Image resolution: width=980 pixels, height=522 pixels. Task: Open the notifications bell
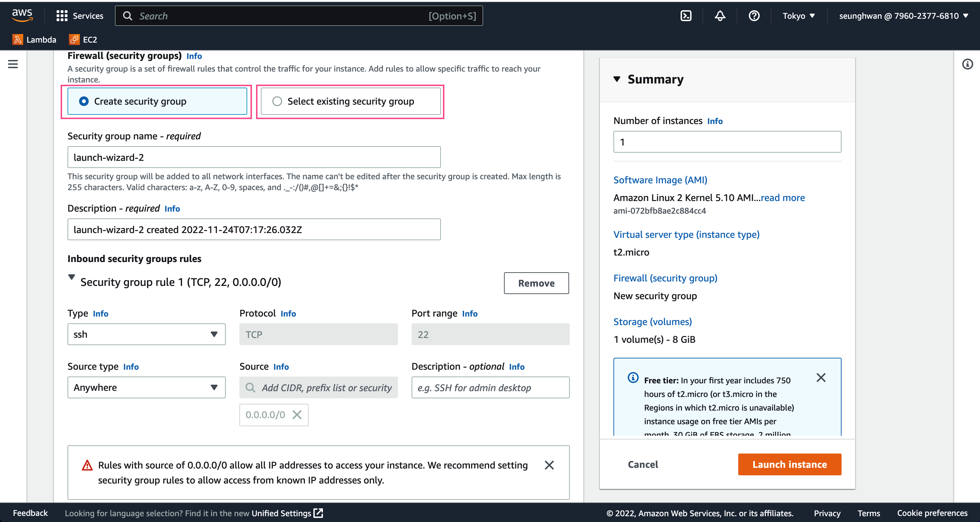pos(720,16)
